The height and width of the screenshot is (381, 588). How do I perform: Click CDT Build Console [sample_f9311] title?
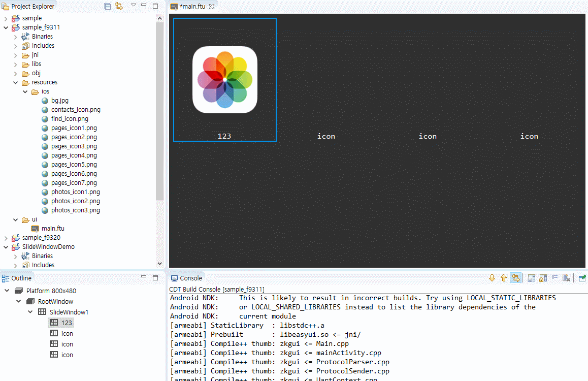(217, 289)
